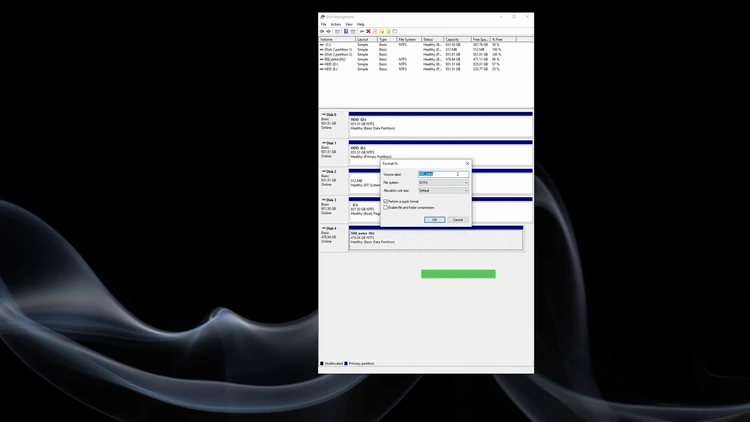
Task: Enable file and folder compression checkbox
Action: (386, 208)
